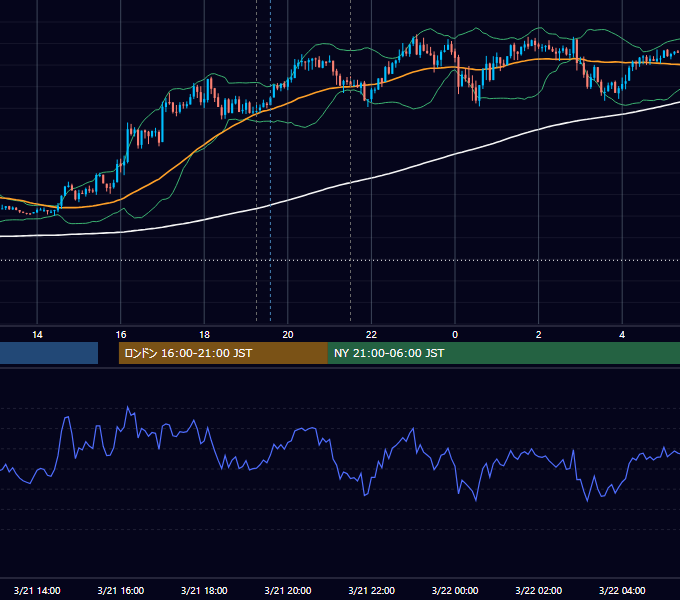This screenshot has width=680, height=600.
Task: Click the 22 hour axis label
Action: [371, 335]
